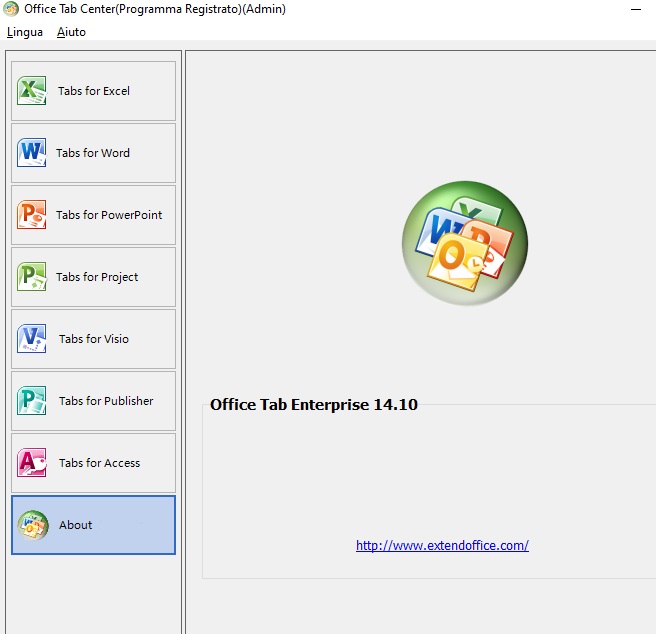Select the Tabs for Visio label

[x=94, y=339]
